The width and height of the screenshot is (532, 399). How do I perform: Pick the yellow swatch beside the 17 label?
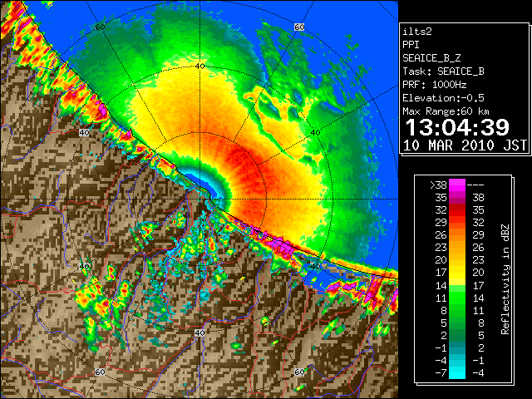[x=457, y=273]
